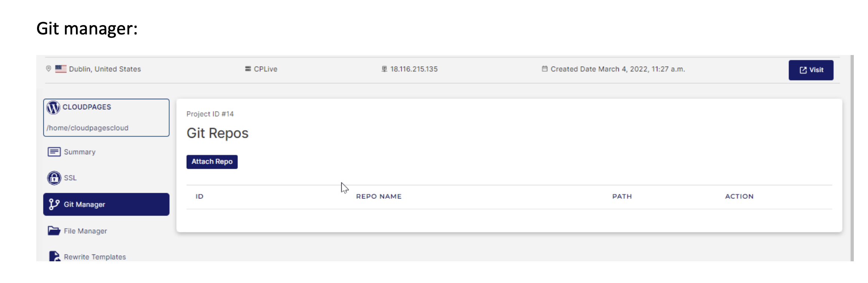Click the Visit button
868x283 pixels.
pyautogui.click(x=811, y=70)
